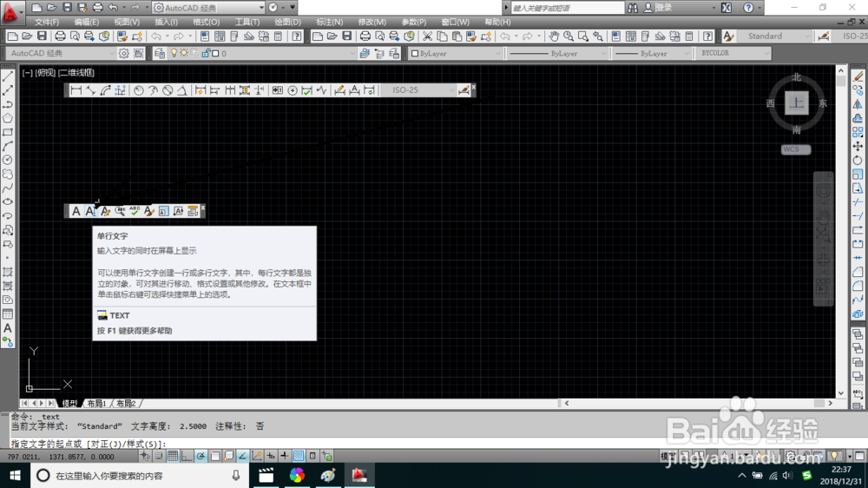The image size is (868, 488).
Task: Toggle Transparency display in status bar
Action: click(299, 457)
